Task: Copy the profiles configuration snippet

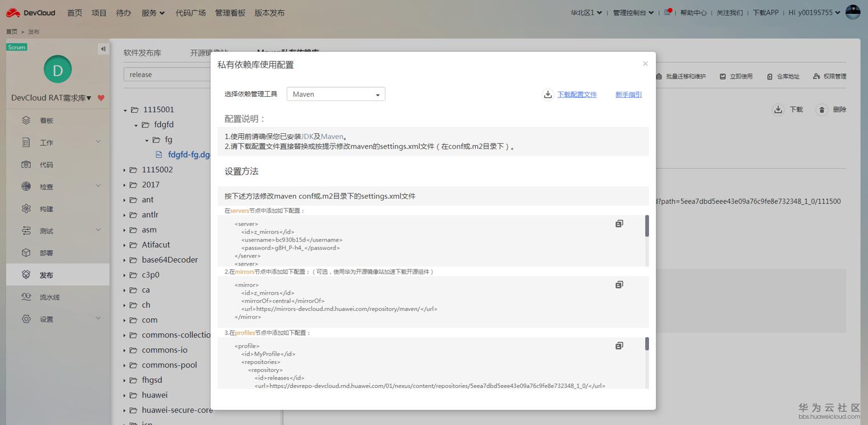Action: click(619, 345)
